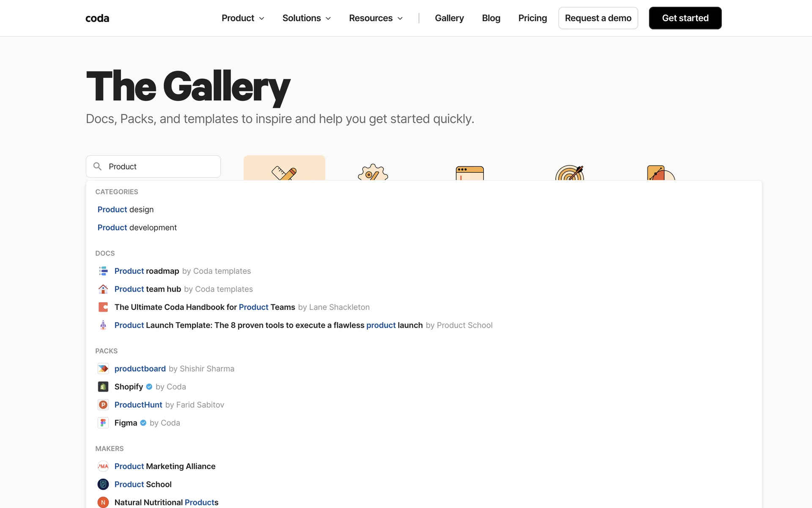Image resolution: width=812 pixels, height=508 pixels.
Task: Select the Product design category suggestion
Action: pyautogui.click(x=126, y=210)
